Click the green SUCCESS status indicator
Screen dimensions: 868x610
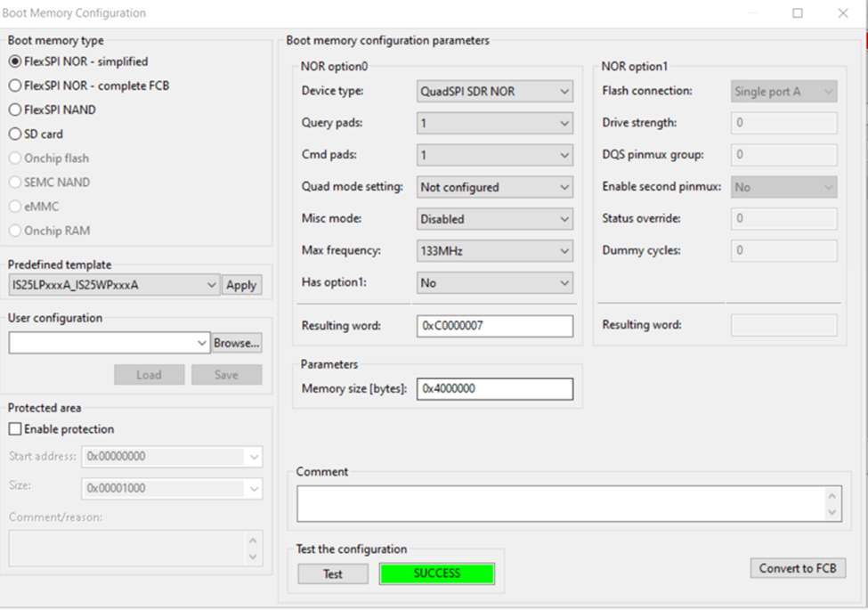click(x=436, y=573)
